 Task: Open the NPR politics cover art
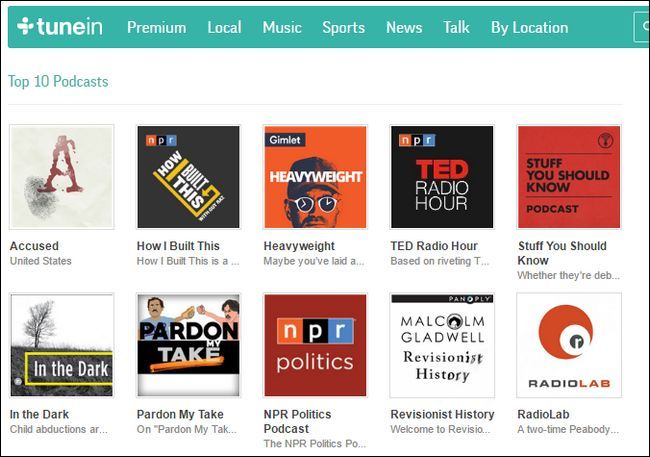(x=315, y=345)
